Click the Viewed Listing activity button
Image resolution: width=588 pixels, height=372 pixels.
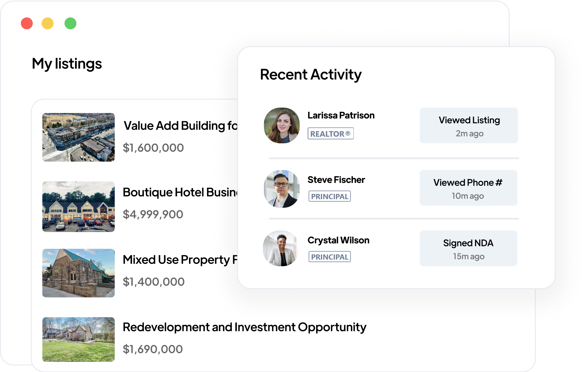469,125
